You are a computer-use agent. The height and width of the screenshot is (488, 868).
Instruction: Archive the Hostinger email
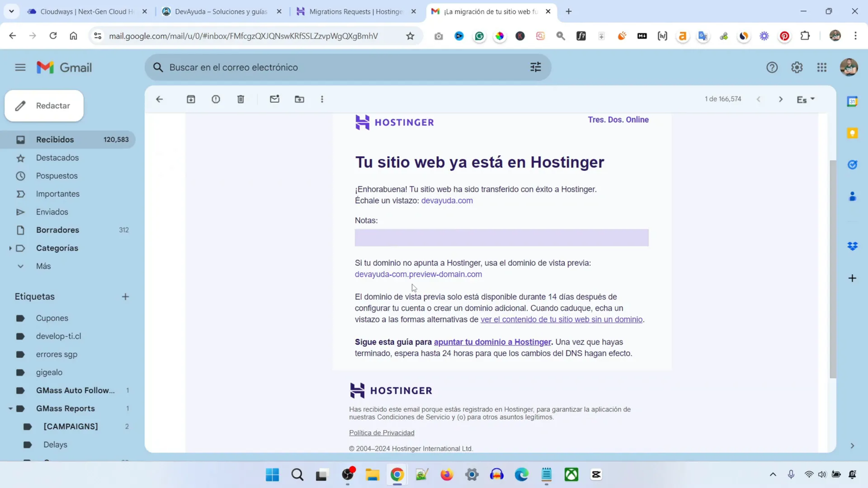pyautogui.click(x=191, y=99)
